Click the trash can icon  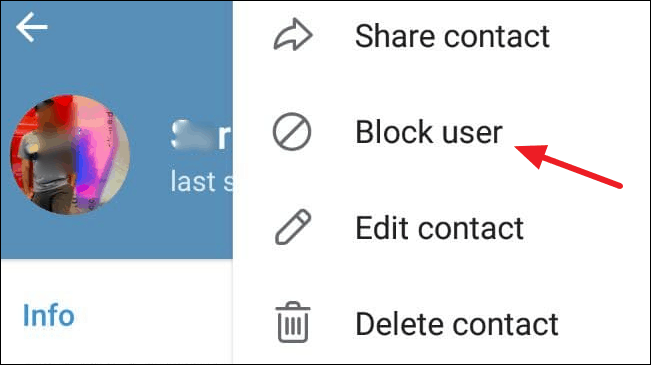(x=293, y=322)
